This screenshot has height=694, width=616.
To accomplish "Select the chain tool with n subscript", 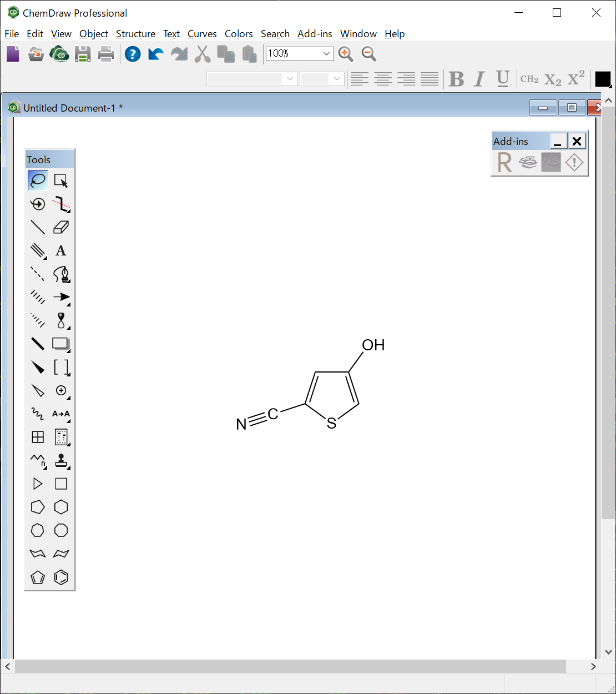I will click(37, 460).
